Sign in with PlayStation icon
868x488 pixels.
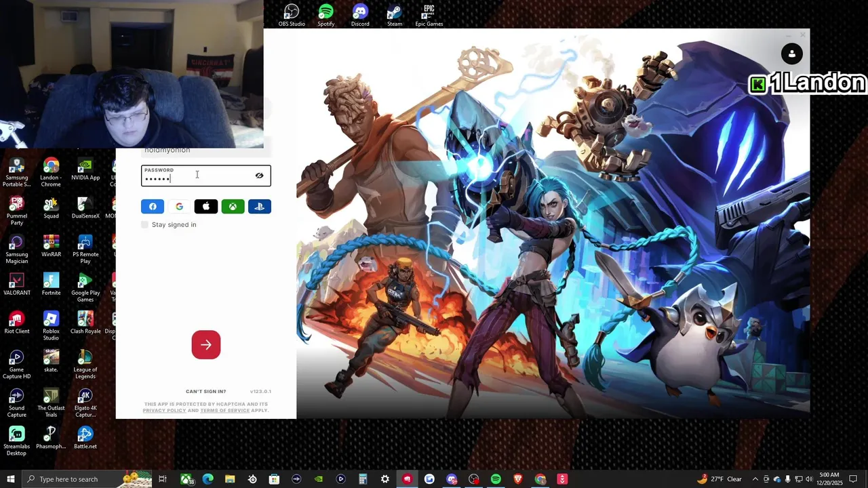pyautogui.click(x=260, y=207)
